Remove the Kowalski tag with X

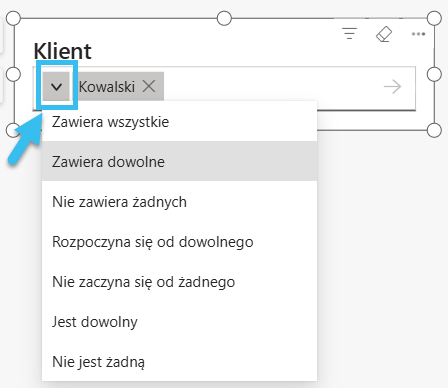[x=149, y=86]
